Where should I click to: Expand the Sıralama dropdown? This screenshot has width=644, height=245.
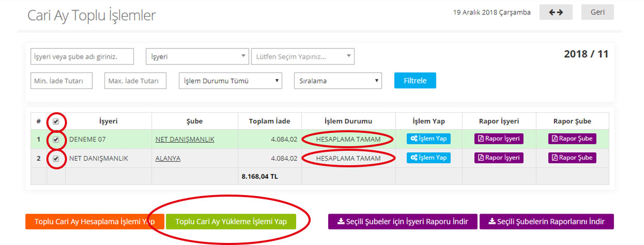tap(338, 81)
